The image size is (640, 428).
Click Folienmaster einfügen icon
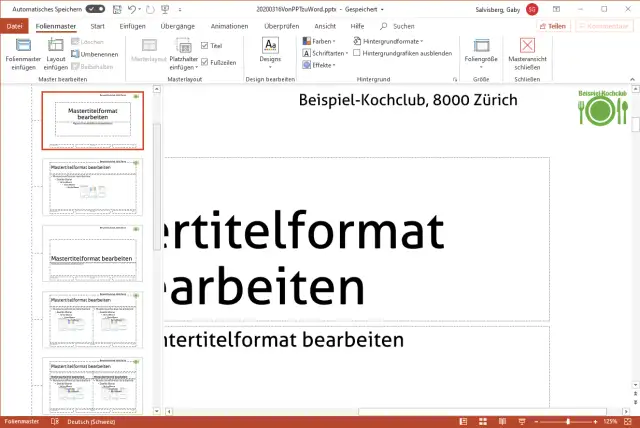(x=23, y=46)
